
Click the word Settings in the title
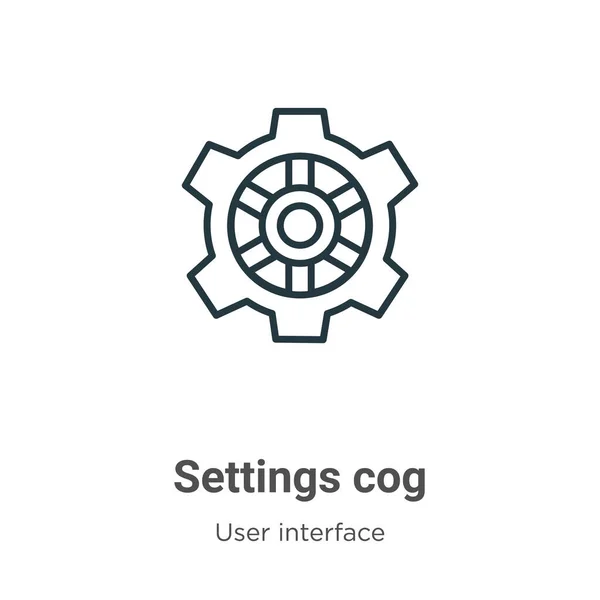click(x=257, y=479)
